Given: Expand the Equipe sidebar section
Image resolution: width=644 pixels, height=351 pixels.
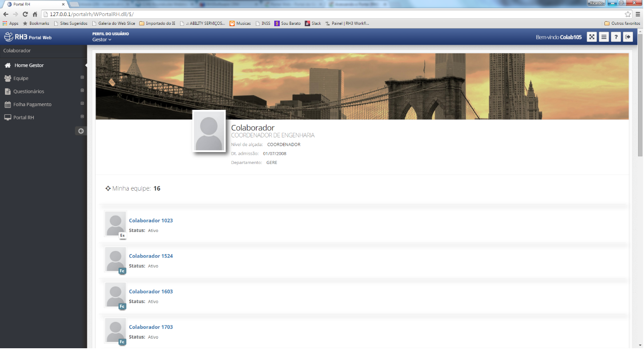Looking at the screenshot, I should 82,78.
